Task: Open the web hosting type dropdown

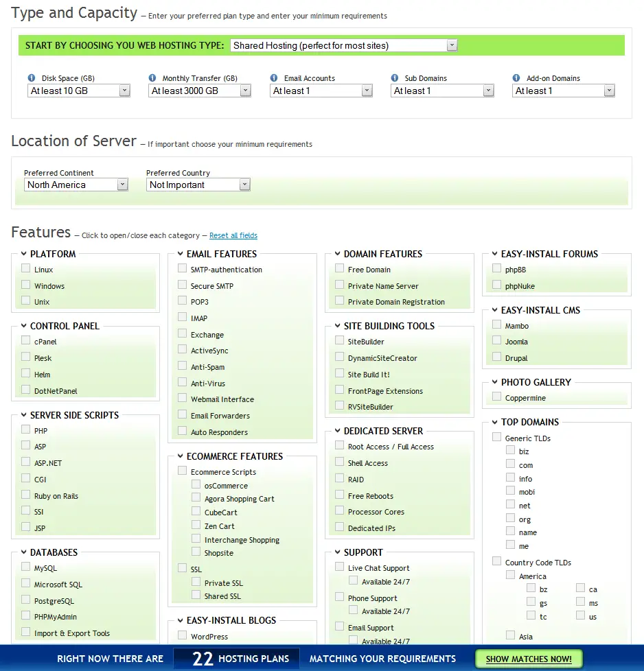Action: [x=344, y=45]
